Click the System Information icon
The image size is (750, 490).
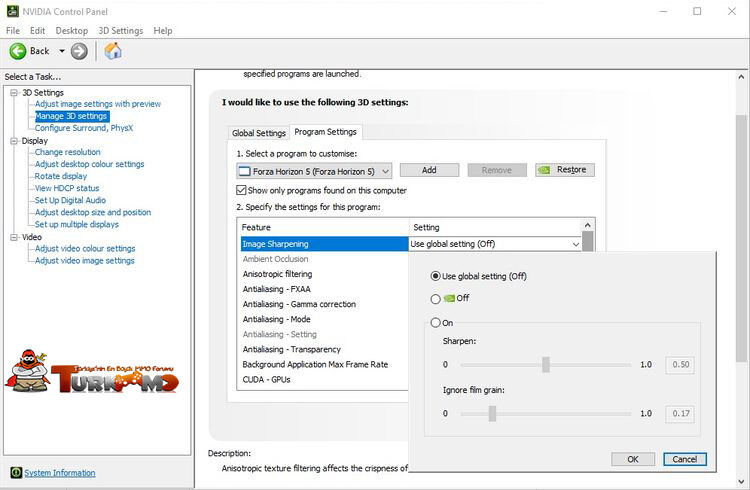pyautogui.click(x=16, y=472)
